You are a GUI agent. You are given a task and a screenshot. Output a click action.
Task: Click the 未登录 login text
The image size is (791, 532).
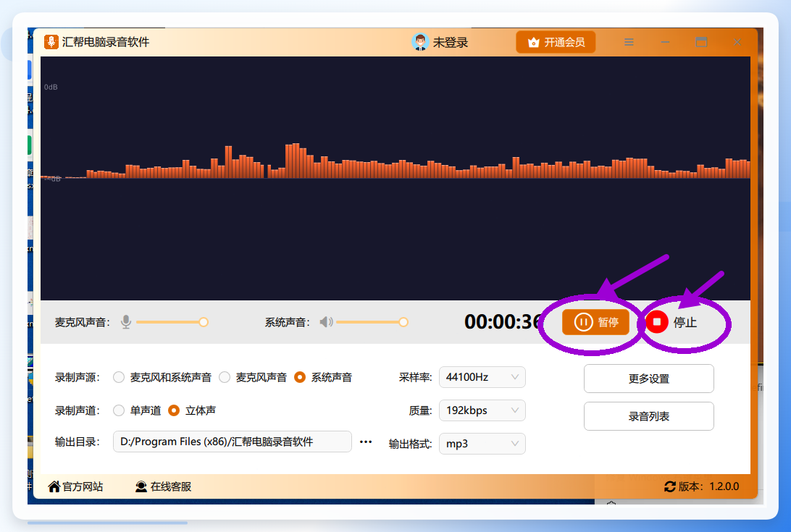pos(450,43)
